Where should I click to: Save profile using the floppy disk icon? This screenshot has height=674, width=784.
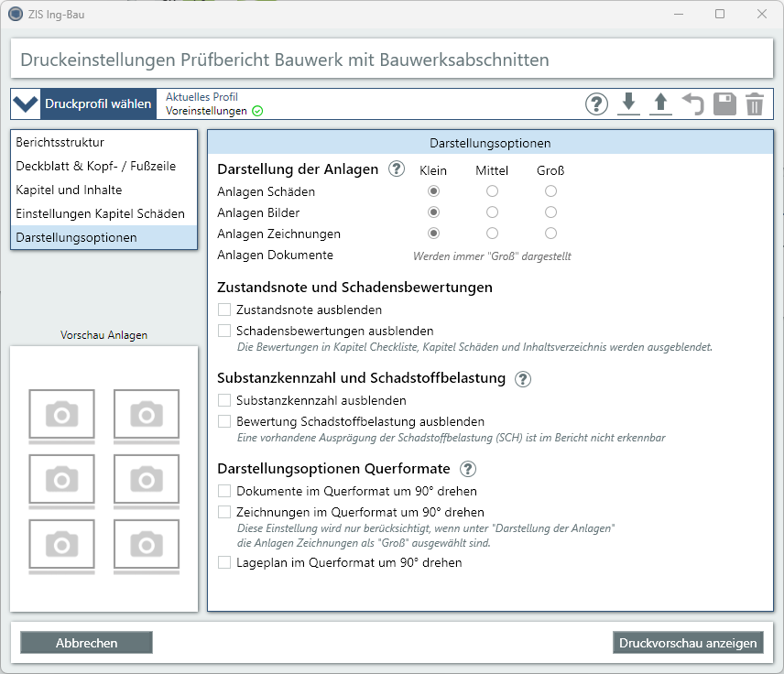tap(724, 104)
